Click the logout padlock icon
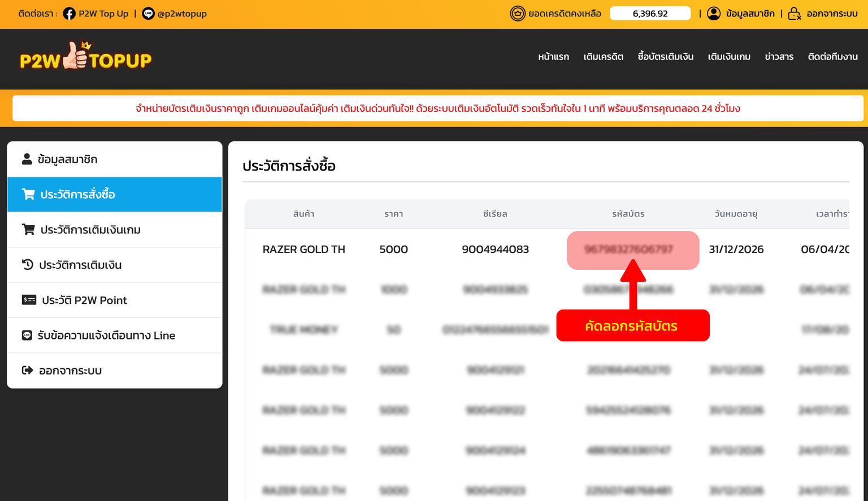 point(795,14)
